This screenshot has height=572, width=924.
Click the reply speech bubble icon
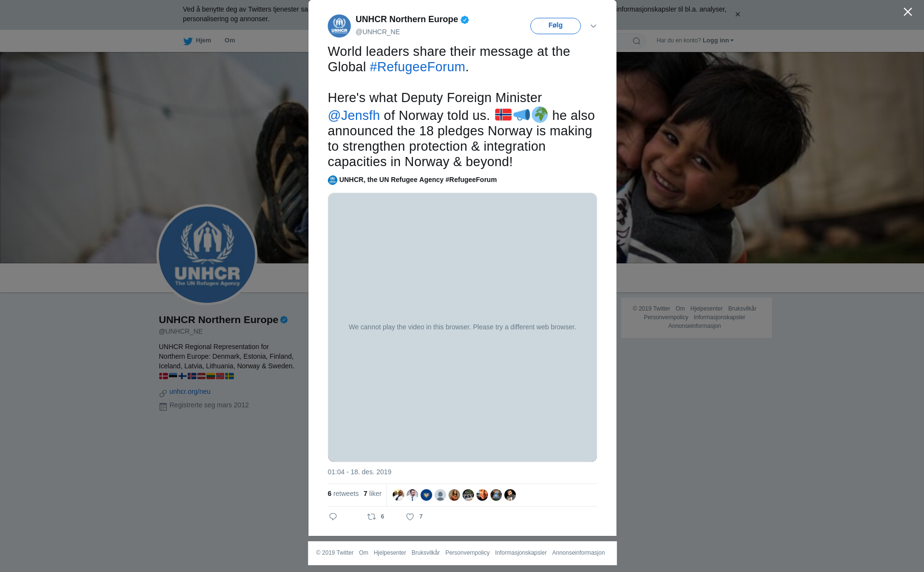coord(333,517)
